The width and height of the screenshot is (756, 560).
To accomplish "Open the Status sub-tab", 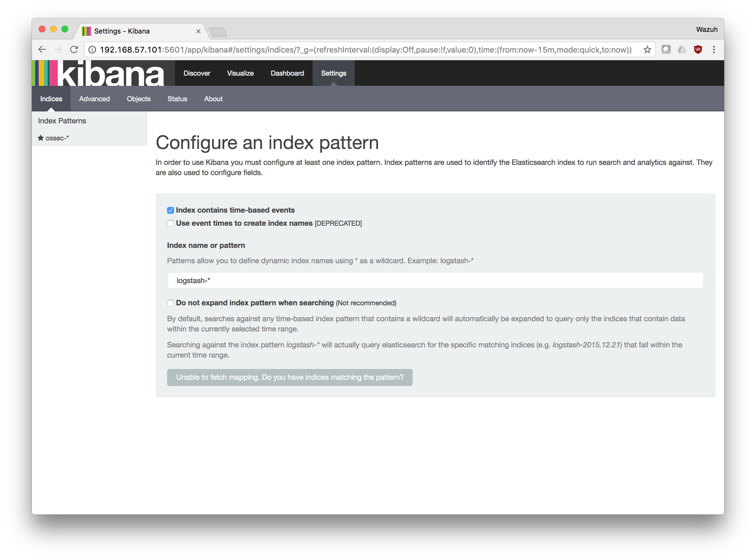I will click(x=177, y=99).
